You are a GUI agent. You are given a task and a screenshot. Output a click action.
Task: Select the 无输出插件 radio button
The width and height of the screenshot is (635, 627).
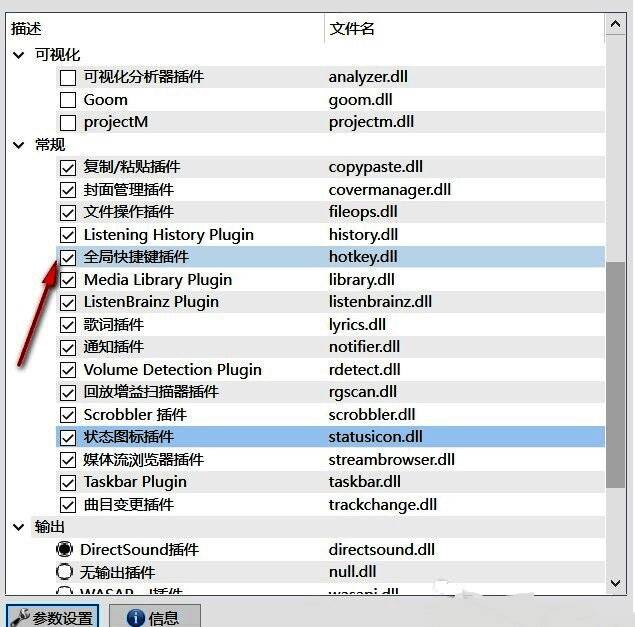[65, 572]
